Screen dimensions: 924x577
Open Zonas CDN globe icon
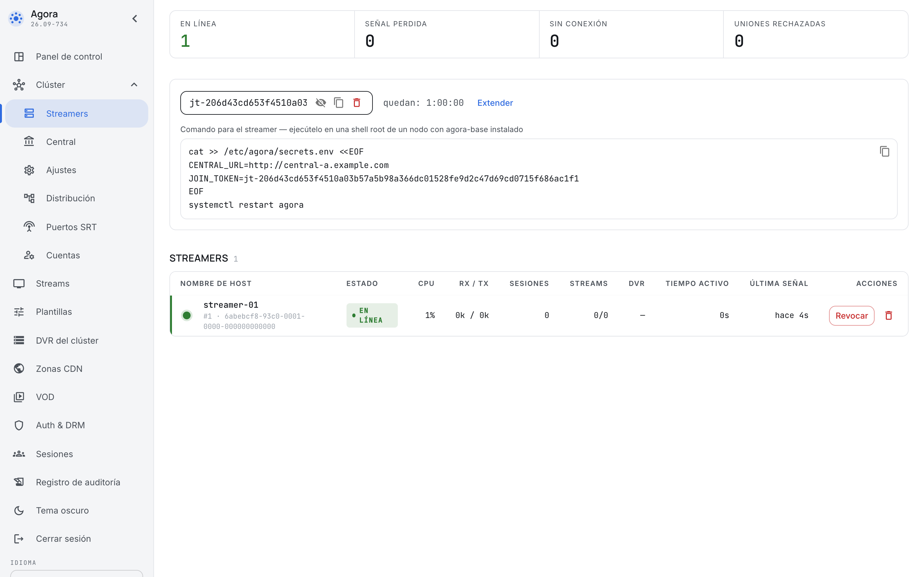19,368
